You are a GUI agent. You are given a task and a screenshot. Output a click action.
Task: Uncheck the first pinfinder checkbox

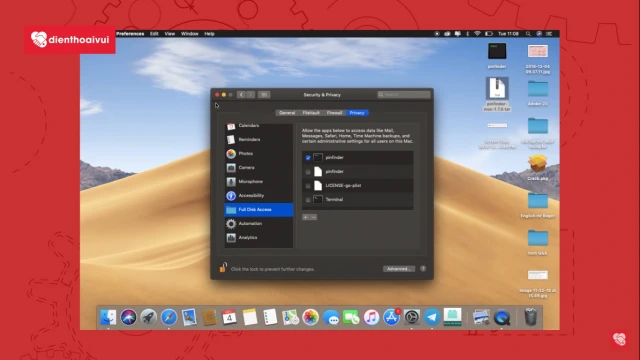[308, 158]
